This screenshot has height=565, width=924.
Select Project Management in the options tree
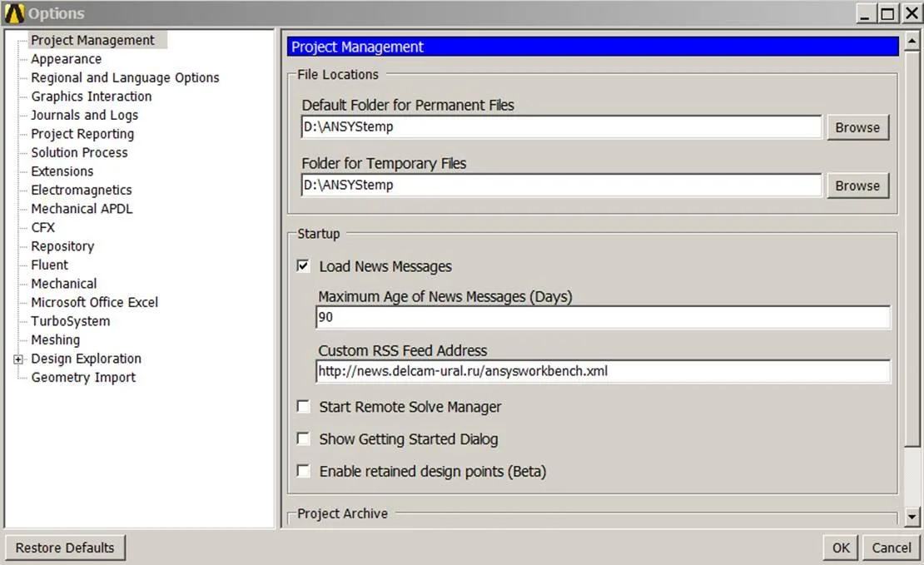point(92,40)
